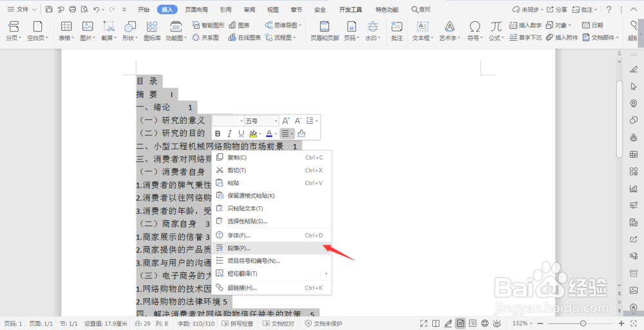The image size is (644, 330).
Task: Open 在线图表 online charts
Action: [244, 37]
